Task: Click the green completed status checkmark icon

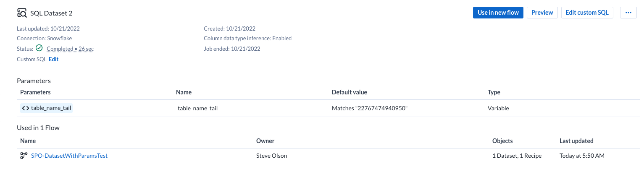Action: point(39,48)
